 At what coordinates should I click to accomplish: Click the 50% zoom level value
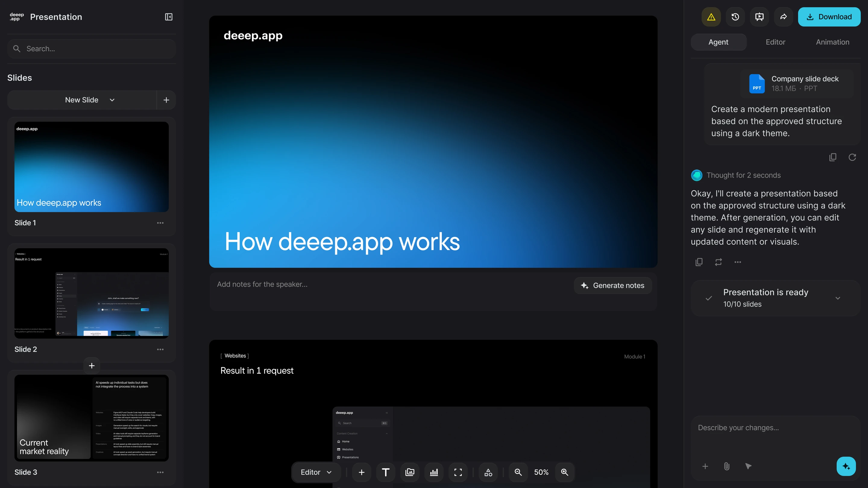tap(541, 472)
